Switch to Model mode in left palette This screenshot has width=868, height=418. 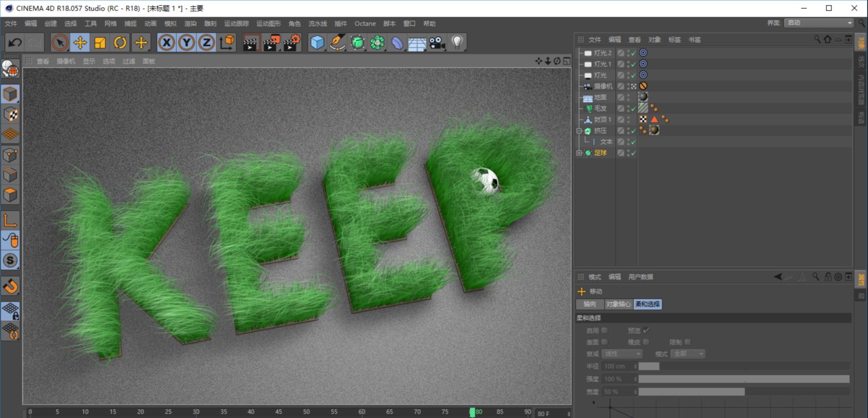(10, 94)
